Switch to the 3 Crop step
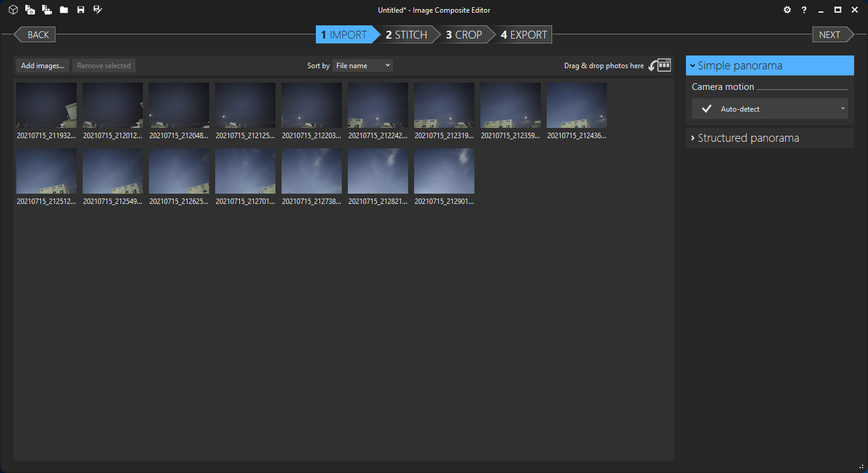This screenshot has width=868, height=473. tap(465, 34)
